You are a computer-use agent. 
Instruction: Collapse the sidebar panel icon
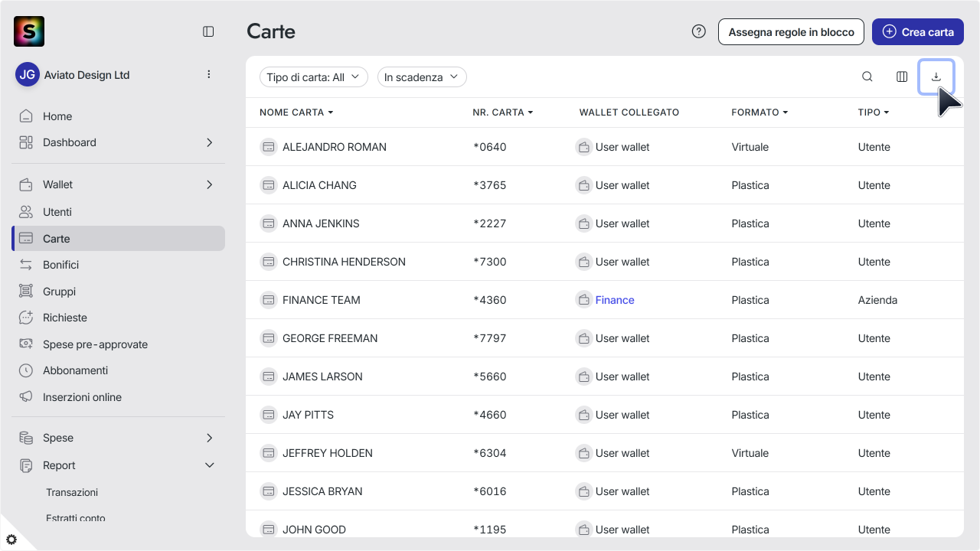tap(208, 31)
